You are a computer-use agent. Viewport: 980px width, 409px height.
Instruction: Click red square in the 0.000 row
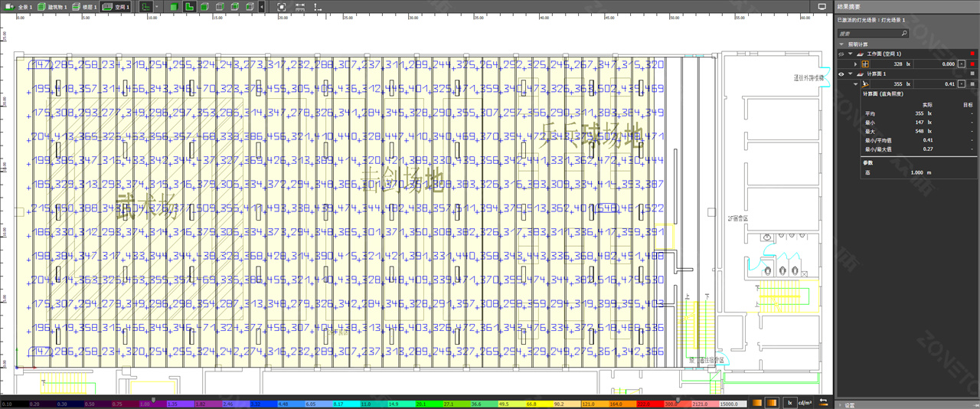click(x=972, y=64)
